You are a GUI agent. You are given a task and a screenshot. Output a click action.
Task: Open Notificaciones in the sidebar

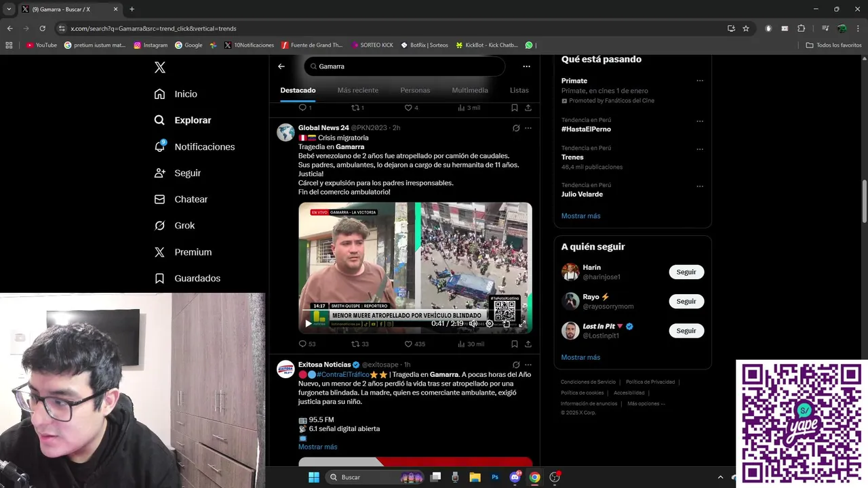[x=194, y=146]
